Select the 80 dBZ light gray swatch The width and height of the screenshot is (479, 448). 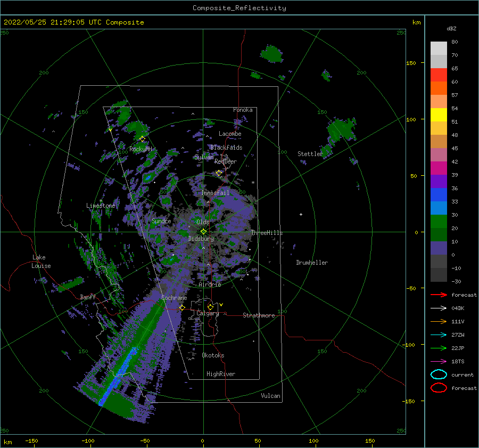coord(439,48)
